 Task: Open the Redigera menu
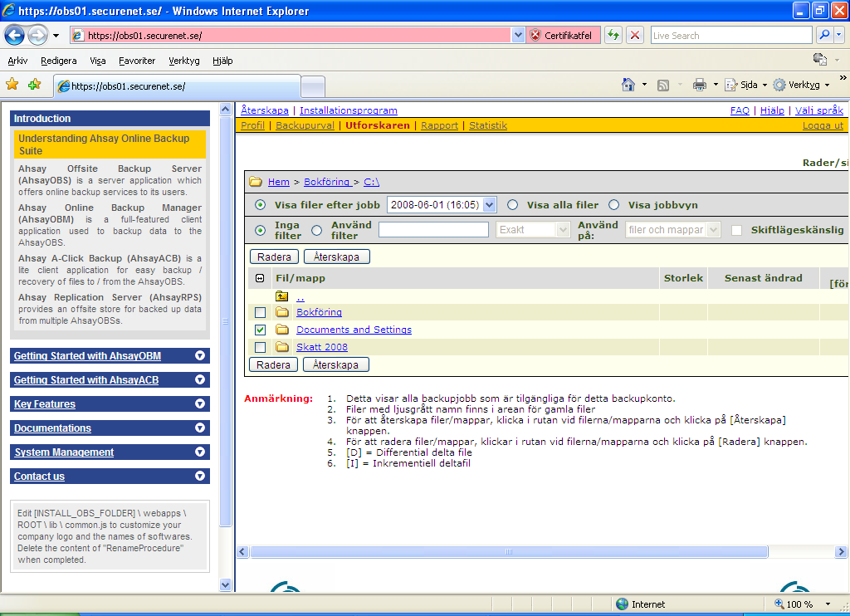click(59, 61)
